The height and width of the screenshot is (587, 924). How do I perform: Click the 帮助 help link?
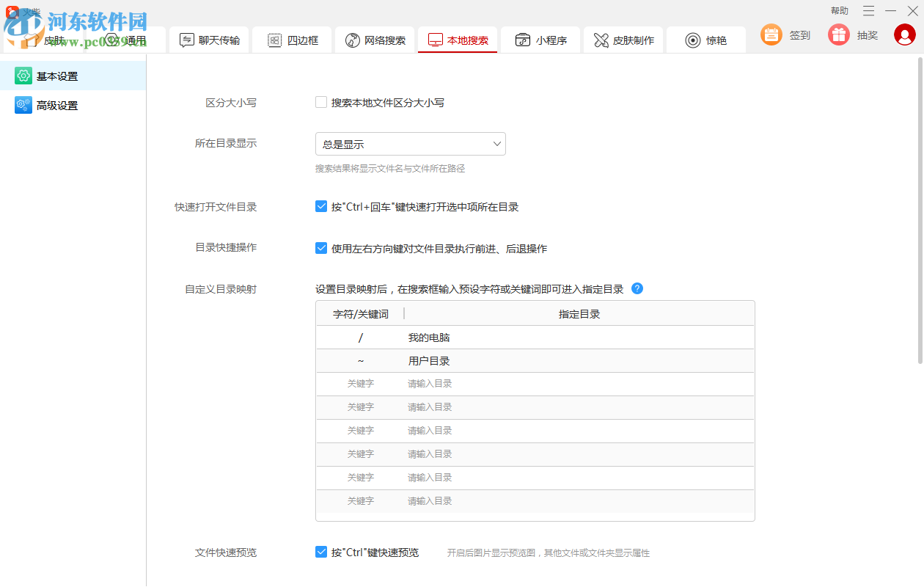click(839, 10)
